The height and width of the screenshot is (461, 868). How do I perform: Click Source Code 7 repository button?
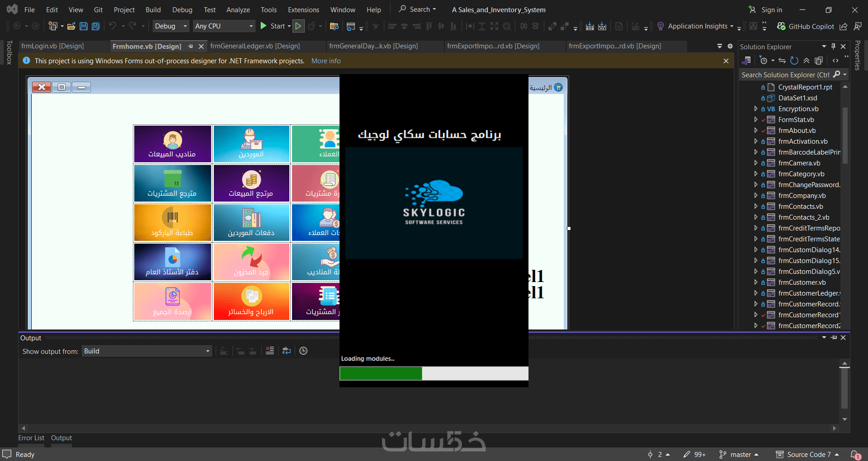807,455
